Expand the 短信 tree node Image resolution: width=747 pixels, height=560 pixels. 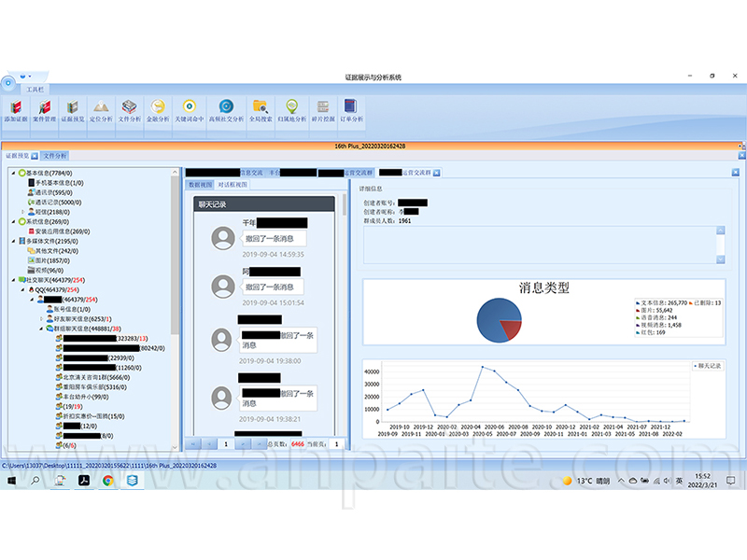point(22,212)
